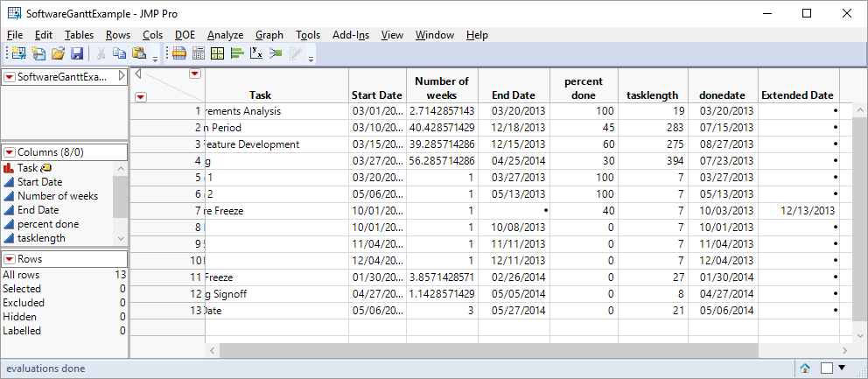The width and height of the screenshot is (868, 379).
Task: Click the blue triangle icon beside Start Date
Action: (9, 182)
